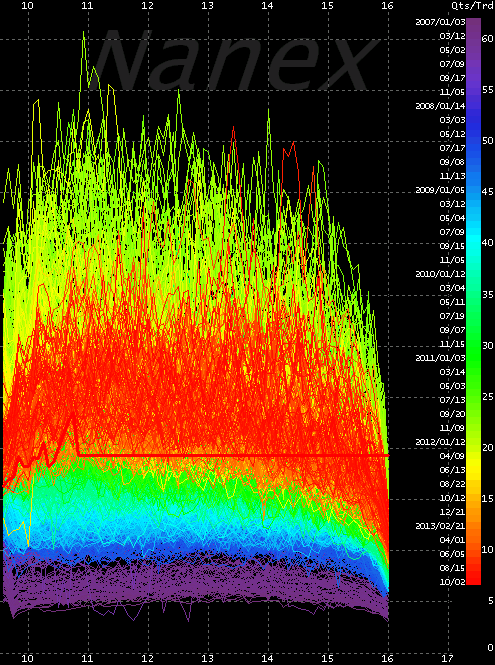Select the 2009/01/05 date label
Viewport: 495px width, 665px height.
tap(440, 190)
